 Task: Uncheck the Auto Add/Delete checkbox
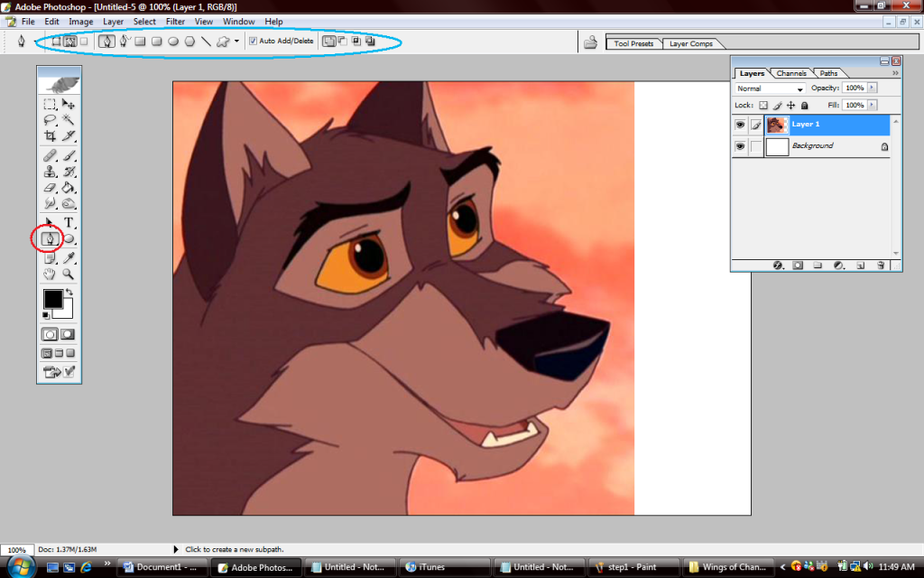253,42
